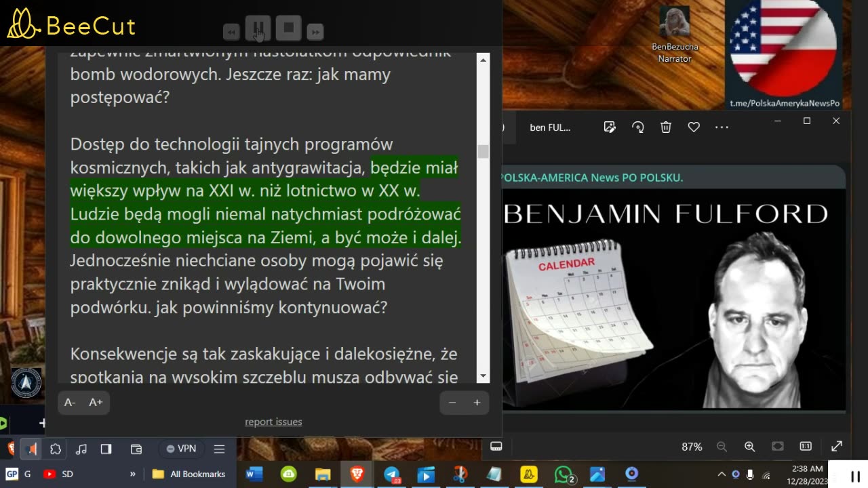Click the Brave Leo speaker icon in toolbar

(31, 449)
